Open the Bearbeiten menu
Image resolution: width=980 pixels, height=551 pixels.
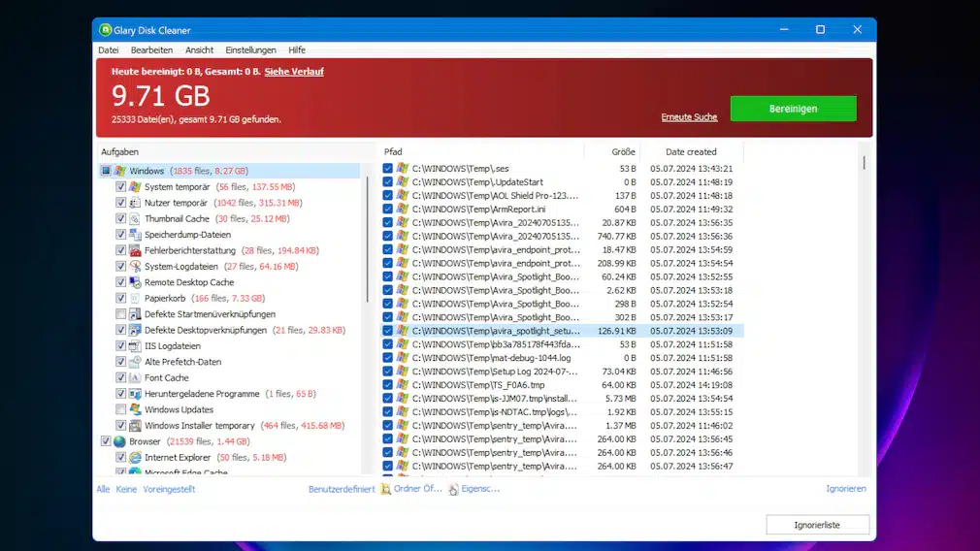(151, 50)
